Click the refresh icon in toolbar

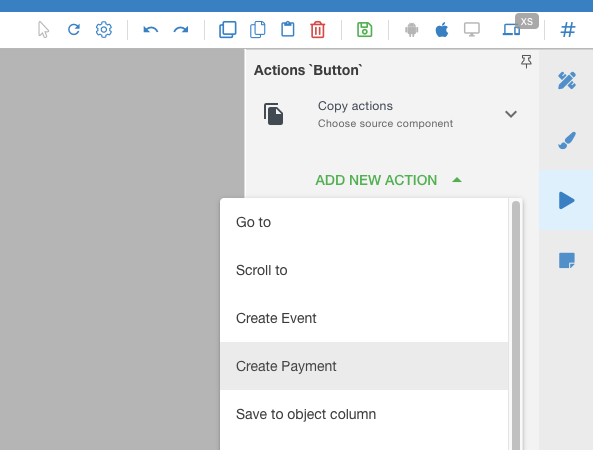pos(74,29)
